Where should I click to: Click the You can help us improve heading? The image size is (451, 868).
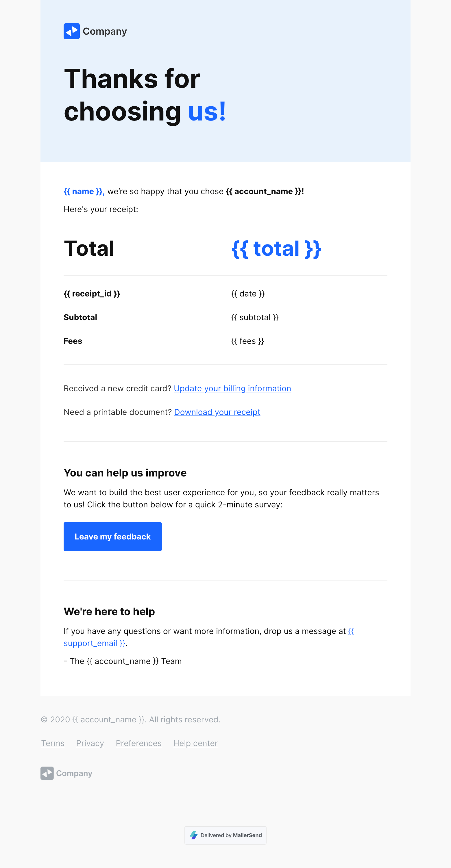125,473
